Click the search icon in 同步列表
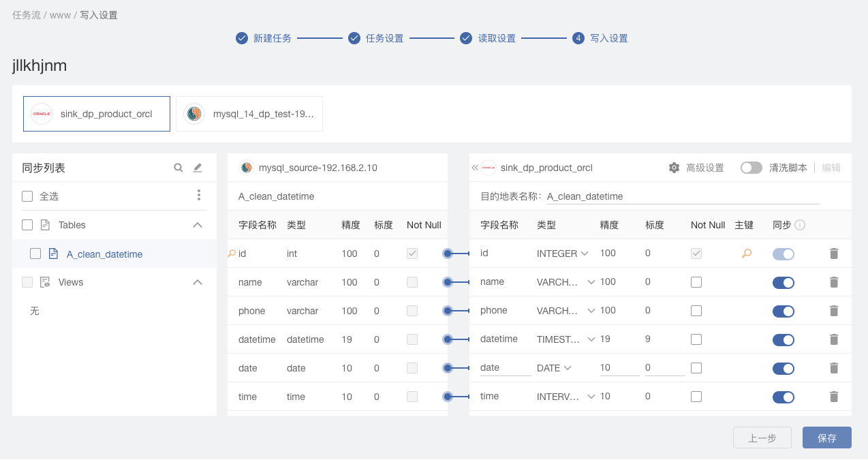 click(x=179, y=168)
